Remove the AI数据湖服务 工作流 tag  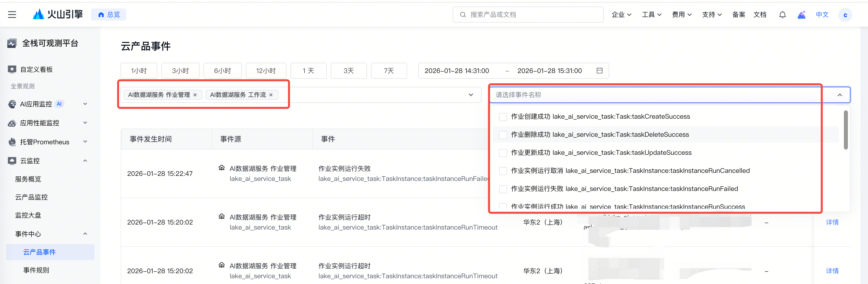pos(271,95)
